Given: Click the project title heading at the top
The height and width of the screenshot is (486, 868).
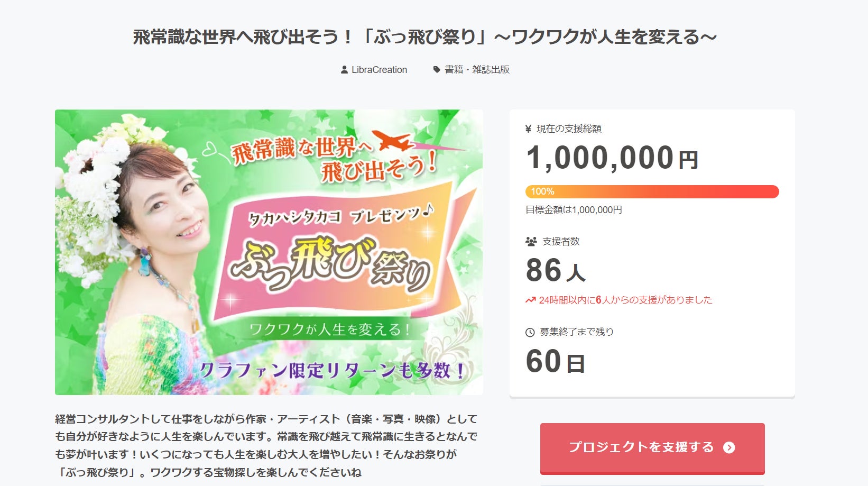Looking at the screenshot, I should (424, 37).
